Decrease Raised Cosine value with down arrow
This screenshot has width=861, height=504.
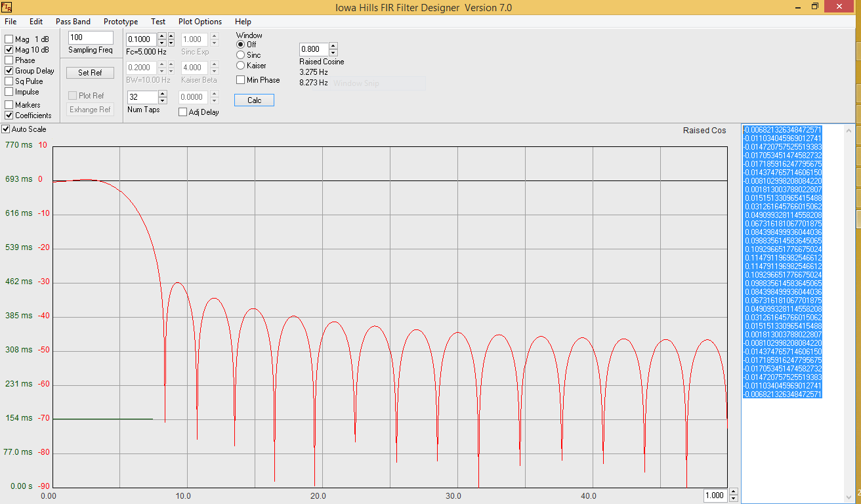click(x=333, y=52)
